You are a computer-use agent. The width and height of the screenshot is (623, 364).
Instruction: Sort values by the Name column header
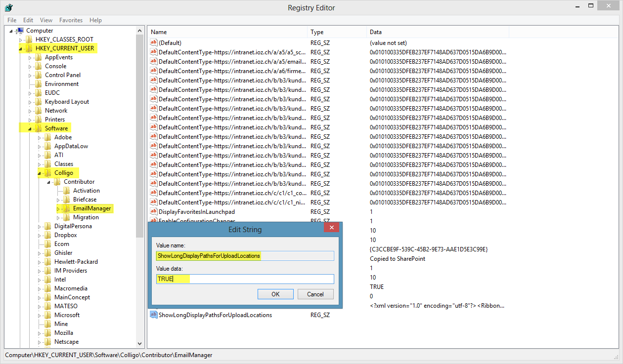(227, 32)
